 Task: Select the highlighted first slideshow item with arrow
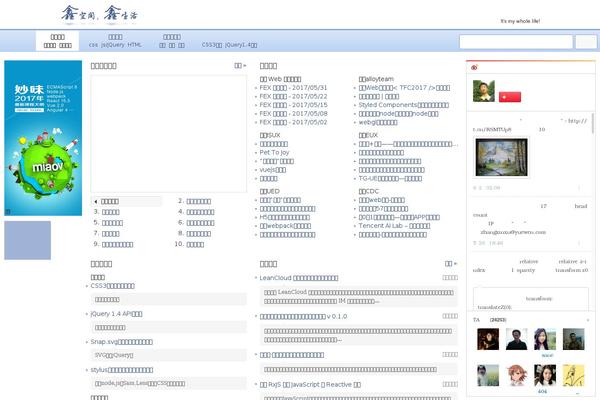click(127, 201)
